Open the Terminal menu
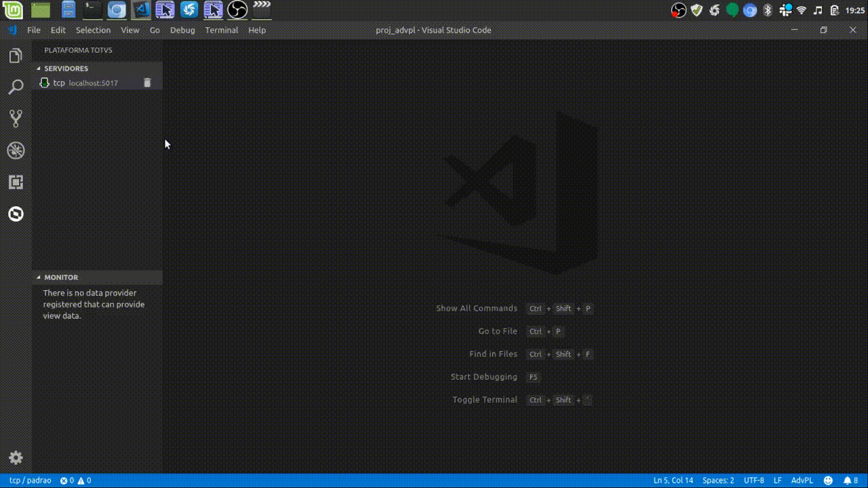The width and height of the screenshot is (868, 488). pyautogui.click(x=222, y=30)
